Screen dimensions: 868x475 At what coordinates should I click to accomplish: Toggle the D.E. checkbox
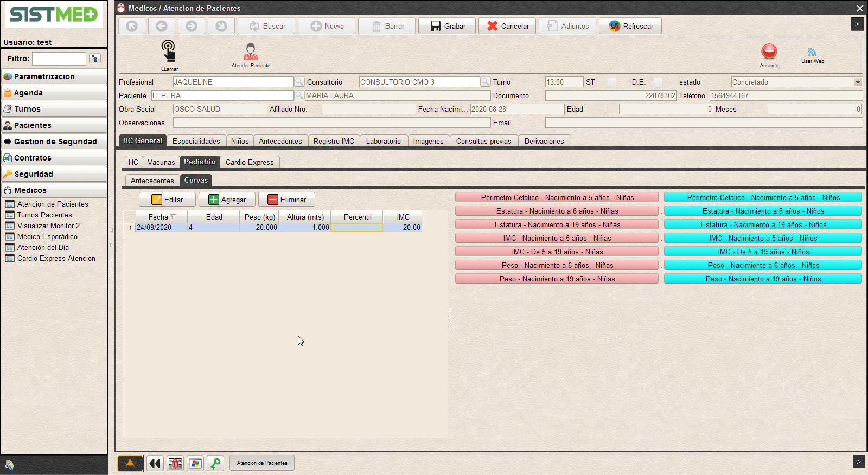tap(658, 82)
